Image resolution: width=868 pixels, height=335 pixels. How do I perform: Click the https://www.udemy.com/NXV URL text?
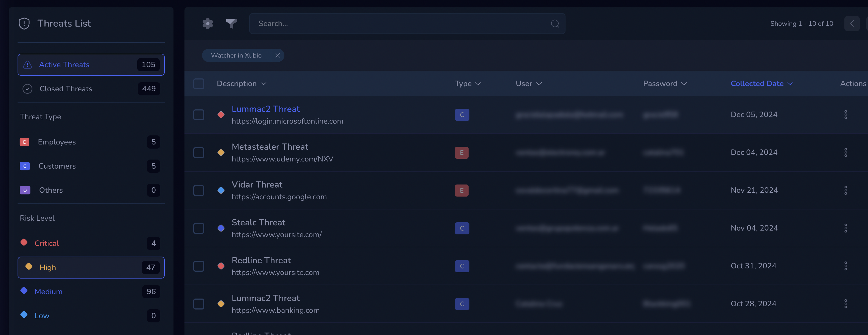tap(282, 159)
